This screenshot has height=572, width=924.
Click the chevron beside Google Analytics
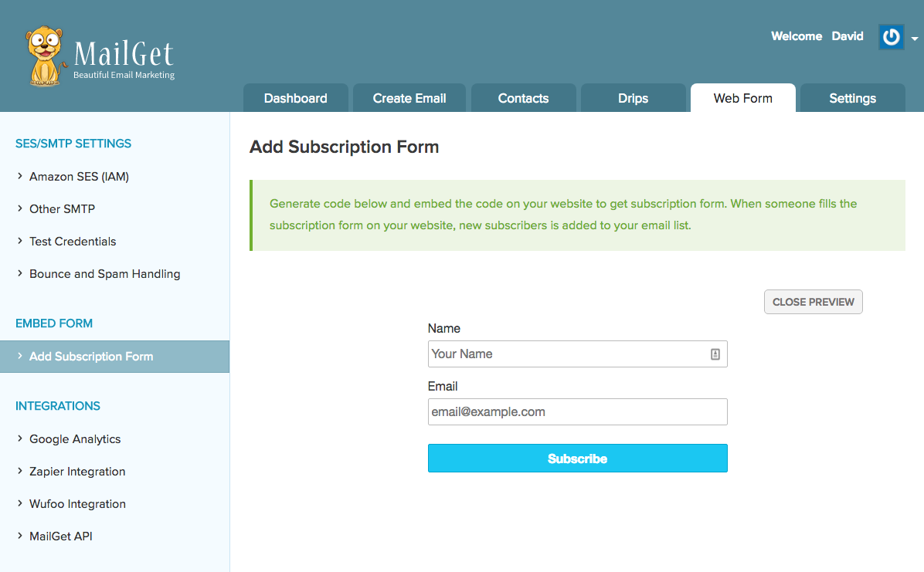(20, 439)
